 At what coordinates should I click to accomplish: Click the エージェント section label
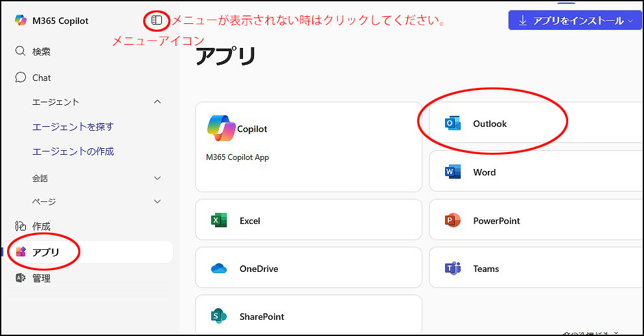56,102
